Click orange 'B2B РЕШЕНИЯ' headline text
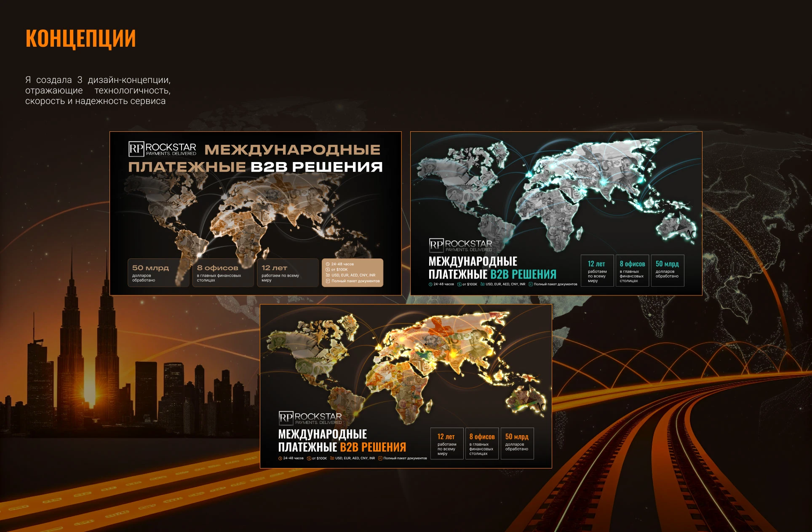 373,447
